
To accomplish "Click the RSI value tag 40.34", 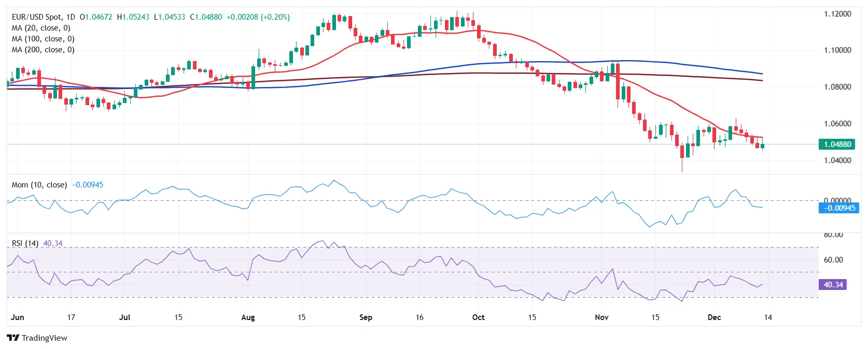I will 833,285.
